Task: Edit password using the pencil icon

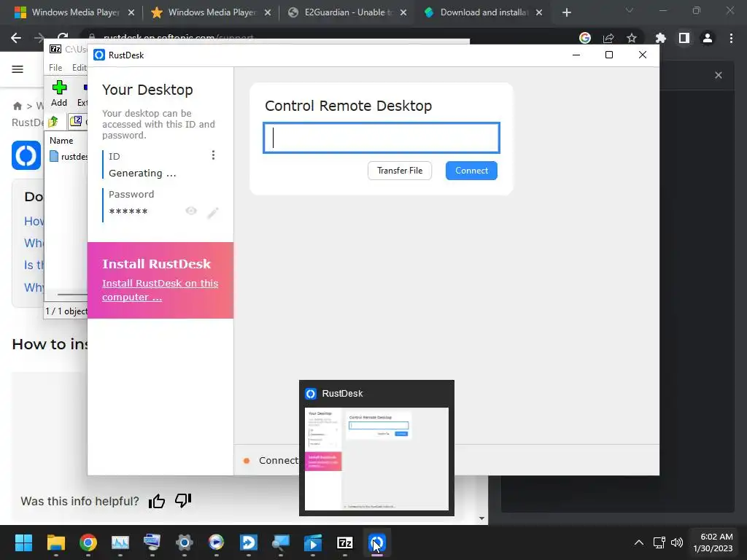Action: pyautogui.click(x=213, y=213)
